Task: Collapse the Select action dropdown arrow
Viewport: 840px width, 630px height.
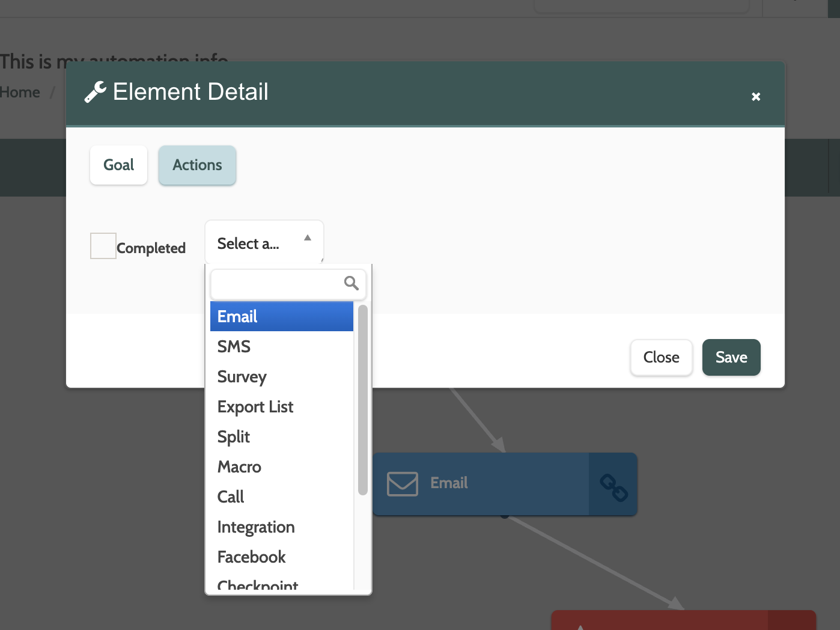Action: pos(308,238)
